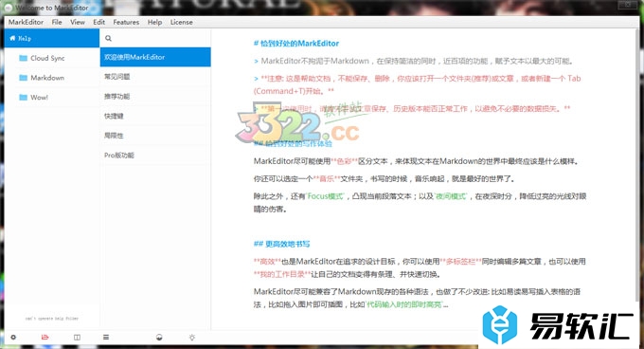Toggle the split-view columns icon
Screen dimensions: 644x349
[x=77, y=337]
